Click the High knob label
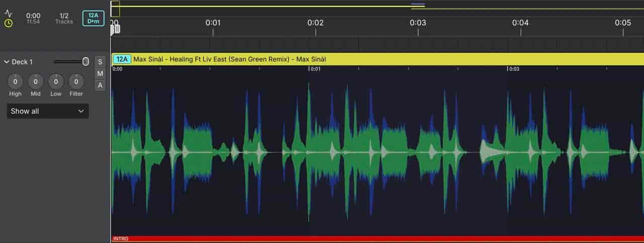 click(x=15, y=94)
